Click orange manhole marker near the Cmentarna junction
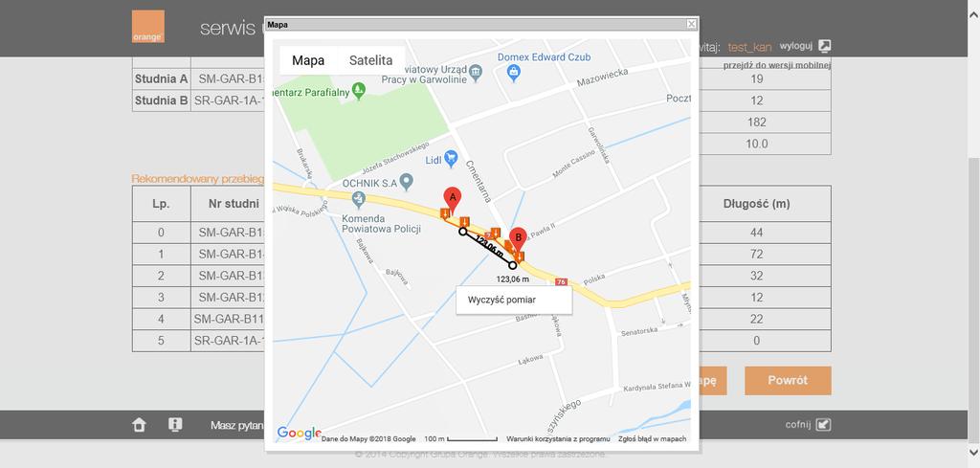The height and width of the screenshot is (468, 980). [x=495, y=234]
